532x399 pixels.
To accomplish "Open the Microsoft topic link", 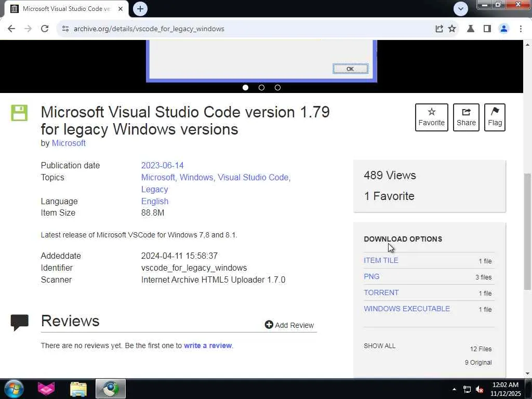I will click(158, 178).
